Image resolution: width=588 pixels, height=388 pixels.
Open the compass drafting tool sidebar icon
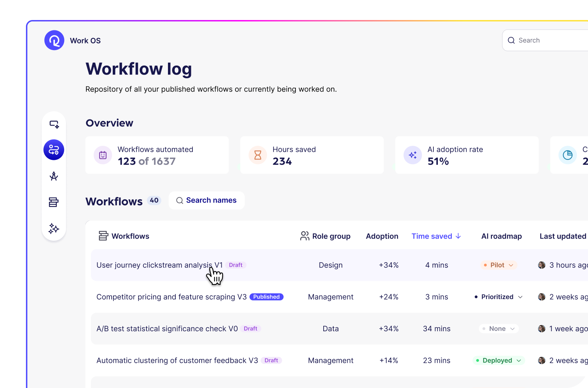[x=54, y=176]
